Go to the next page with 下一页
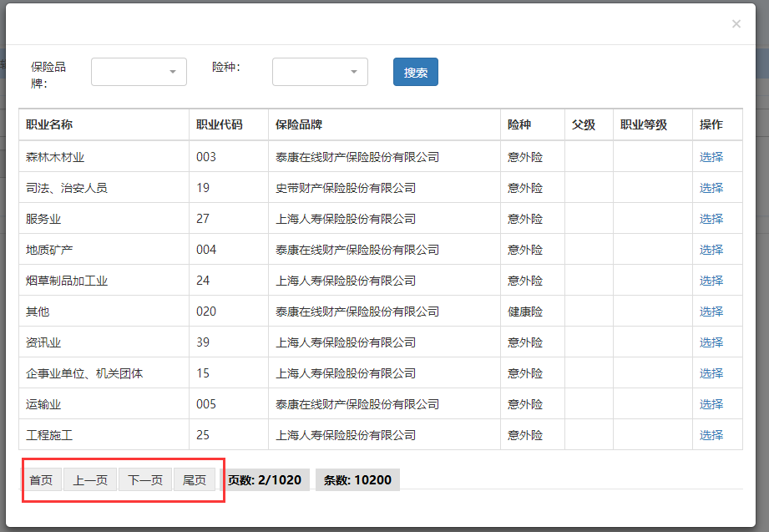 point(145,480)
